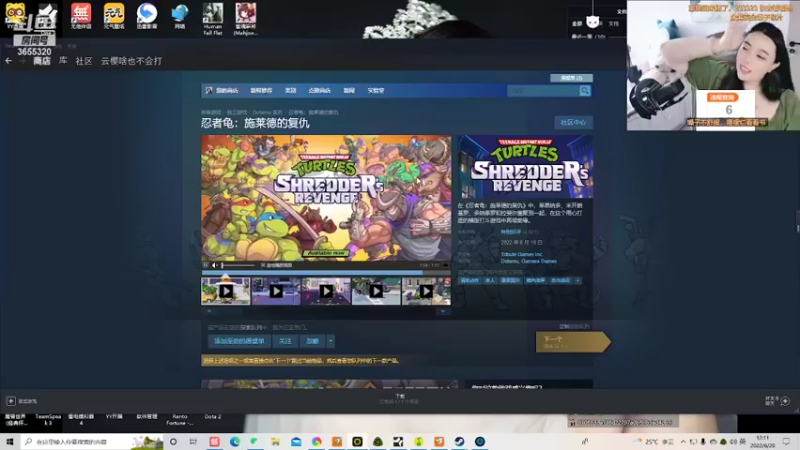This screenshot has width=800, height=450.
Task: Open the notification center icon
Action: (x=786, y=441)
